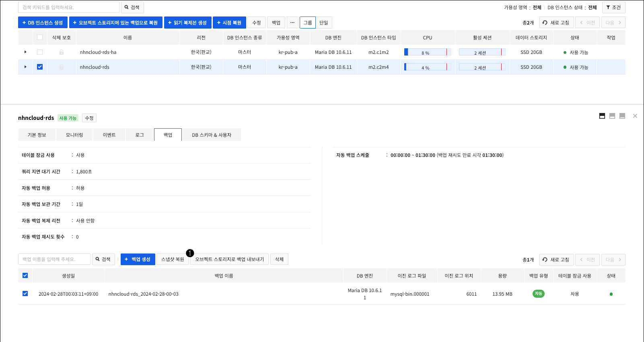Open the 이벤트 tab
This screenshot has width=644, height=342.
(x=109, y=135)
